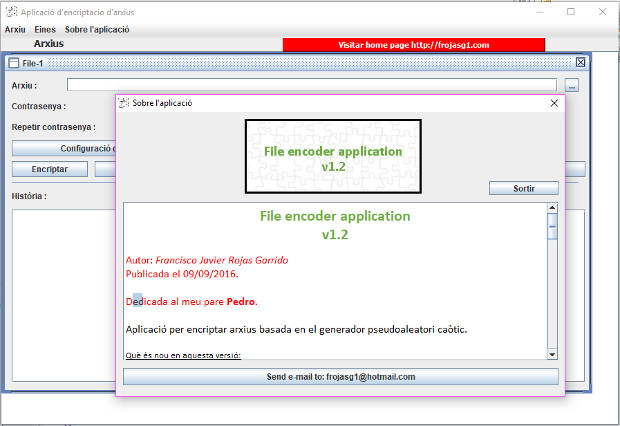Click the File-1 internal frame icon
The width and height of the screenshot is (620, 426).
point(14,63)
